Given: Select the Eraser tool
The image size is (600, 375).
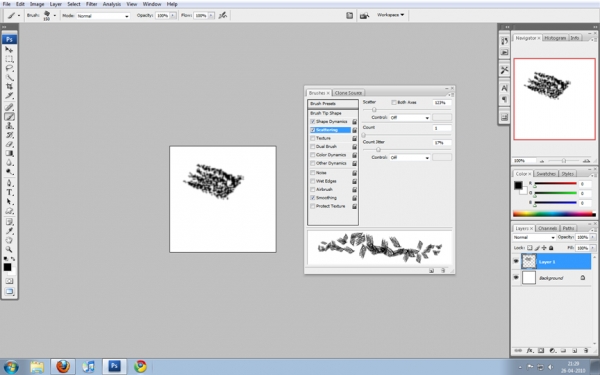Looking at the screenshot, I should pyautogui.click(x=9, y=144).
